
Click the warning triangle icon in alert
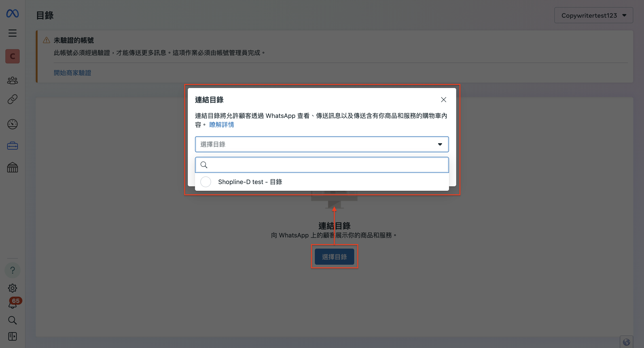coord(47,40)
